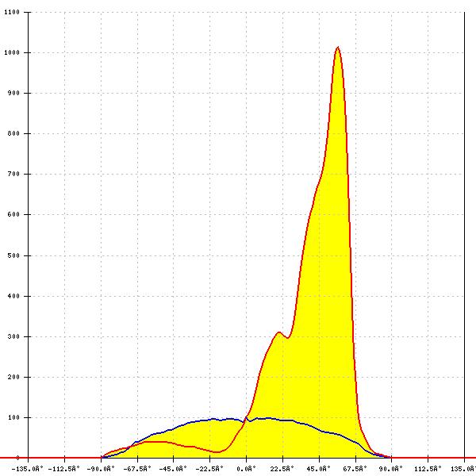
Task: Click the blue curve's flat top near -22.5°
Action: tap(210, 419)
